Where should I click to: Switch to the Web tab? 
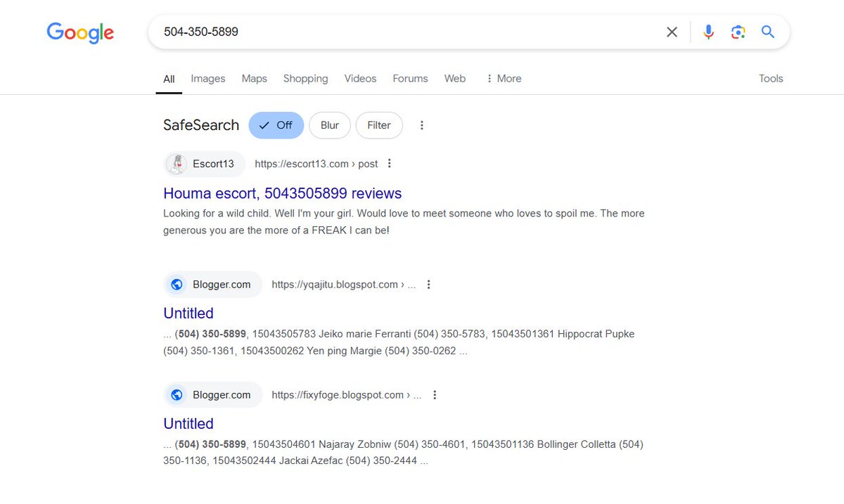[x=455, y=79]
